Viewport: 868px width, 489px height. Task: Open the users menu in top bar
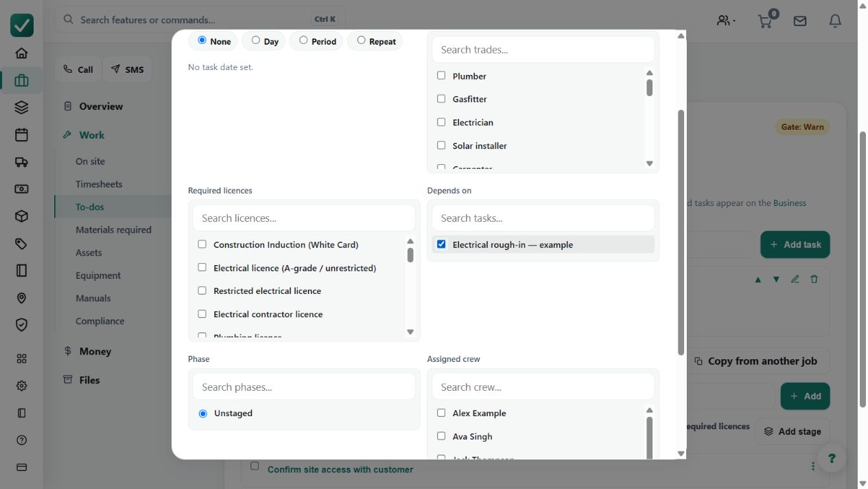pyautogui.click(x=726, y=21)
